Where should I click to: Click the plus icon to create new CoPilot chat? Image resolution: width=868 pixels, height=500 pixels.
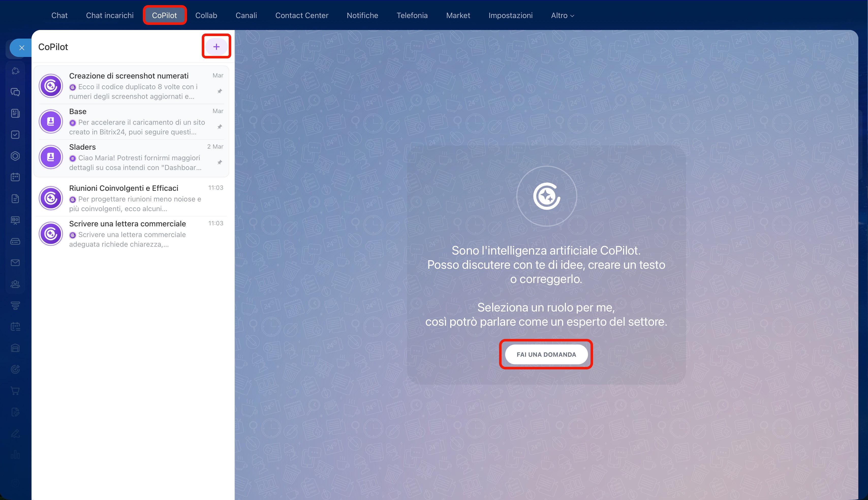(x=216, y=47)
